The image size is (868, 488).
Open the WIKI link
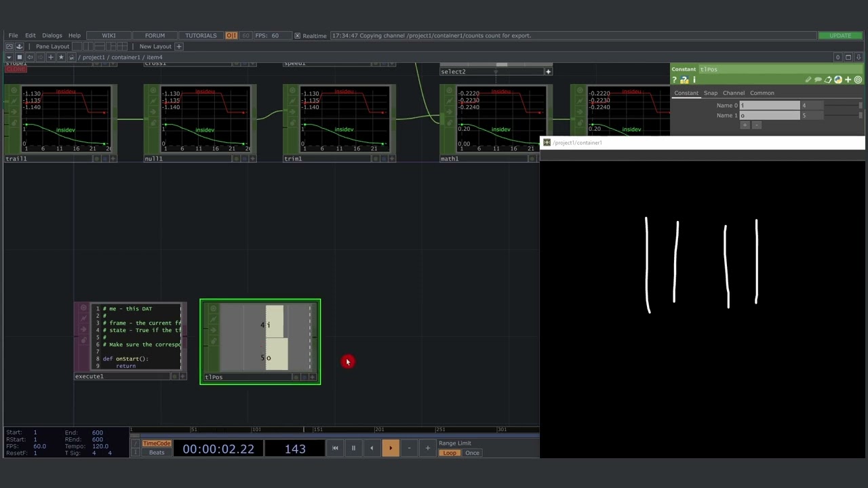point(108,35)
